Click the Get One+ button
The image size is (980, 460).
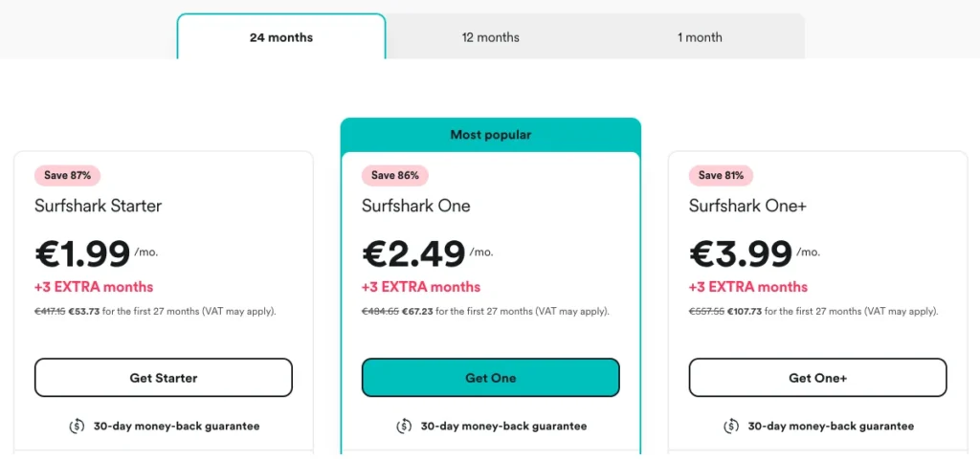pos(817,378)
